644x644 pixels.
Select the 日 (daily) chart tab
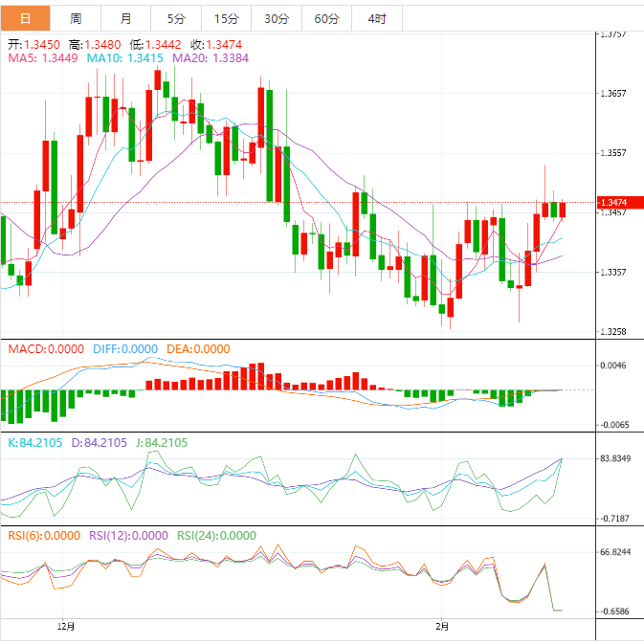pos(25,18)
